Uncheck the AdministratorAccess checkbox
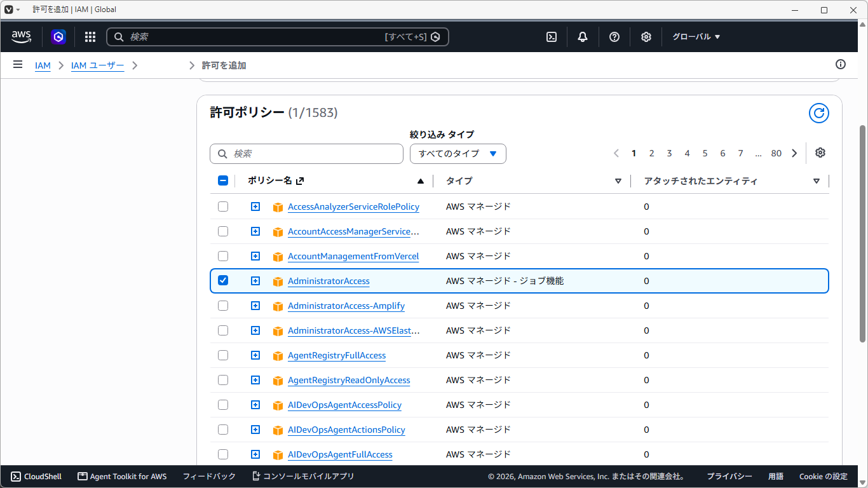868x488 pixels. [x=223, y=280]
